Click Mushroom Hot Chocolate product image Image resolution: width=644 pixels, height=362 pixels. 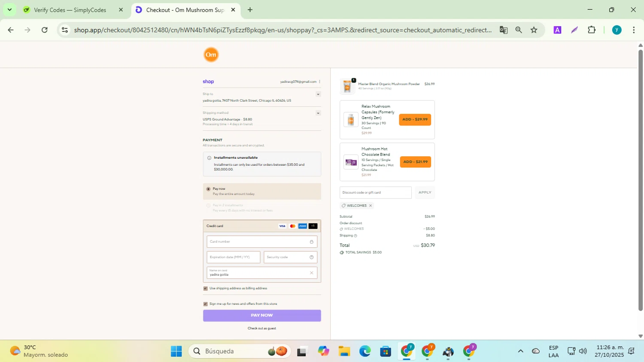point(351,162)
